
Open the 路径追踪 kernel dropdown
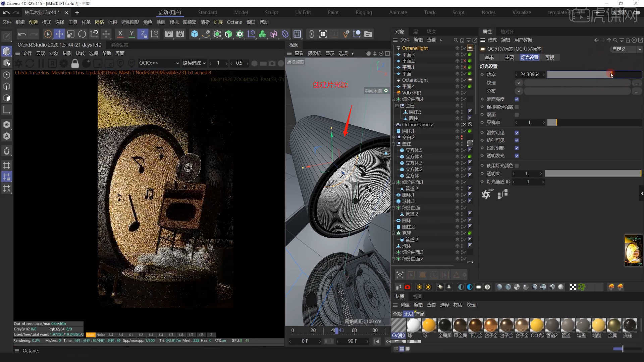click(194, 63)
